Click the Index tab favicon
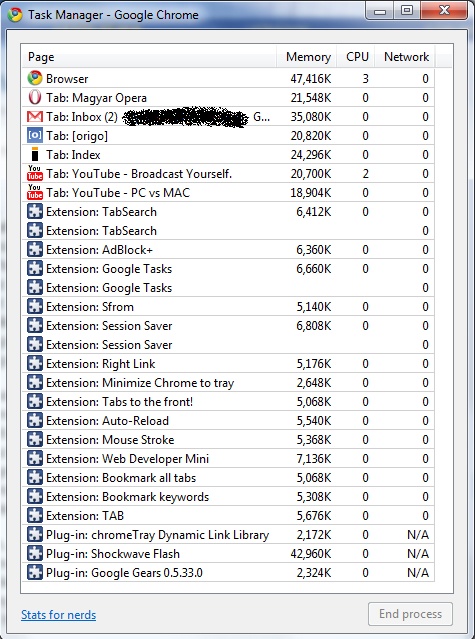The height and width of the screenshot is (639, 475). [x=35, y=154]
